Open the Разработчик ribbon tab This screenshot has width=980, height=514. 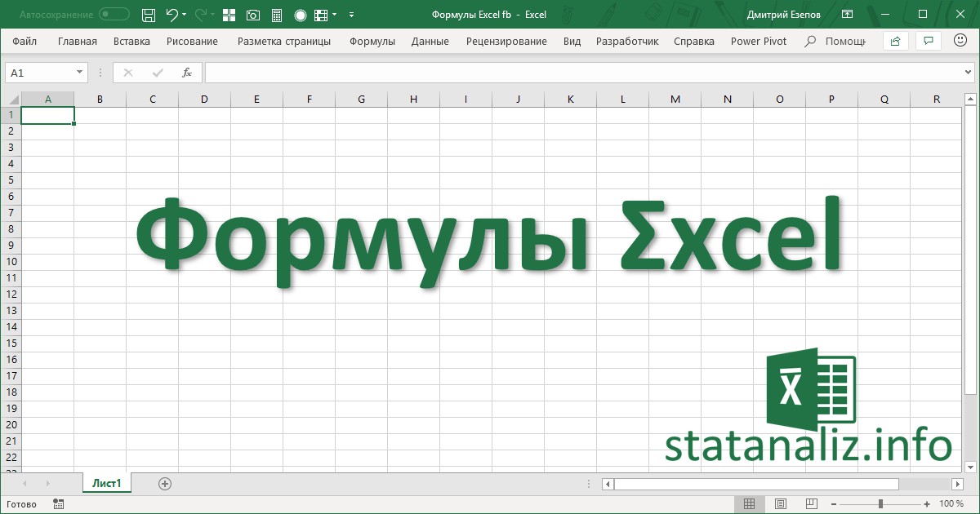tap(627, 41)
